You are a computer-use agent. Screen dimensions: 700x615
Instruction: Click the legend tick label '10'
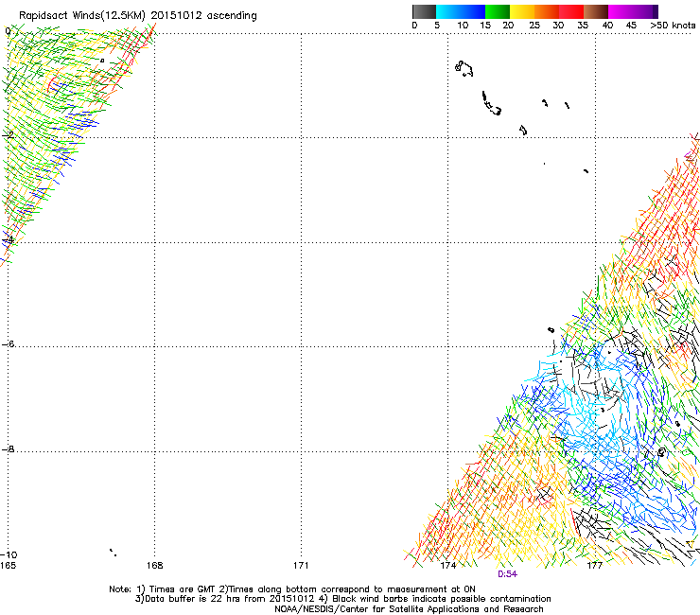point(463,26)
